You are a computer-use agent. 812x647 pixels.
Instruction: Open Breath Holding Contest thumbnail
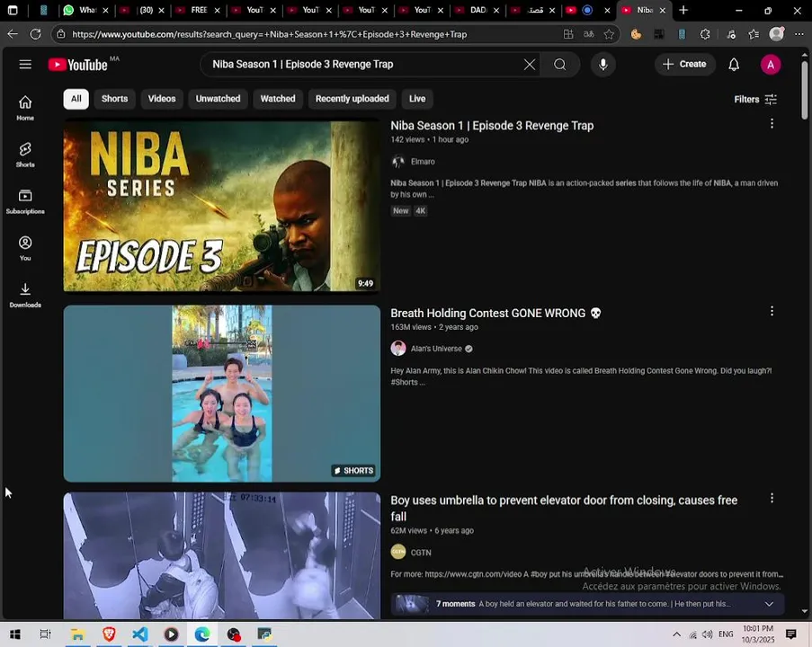point(221,394)
